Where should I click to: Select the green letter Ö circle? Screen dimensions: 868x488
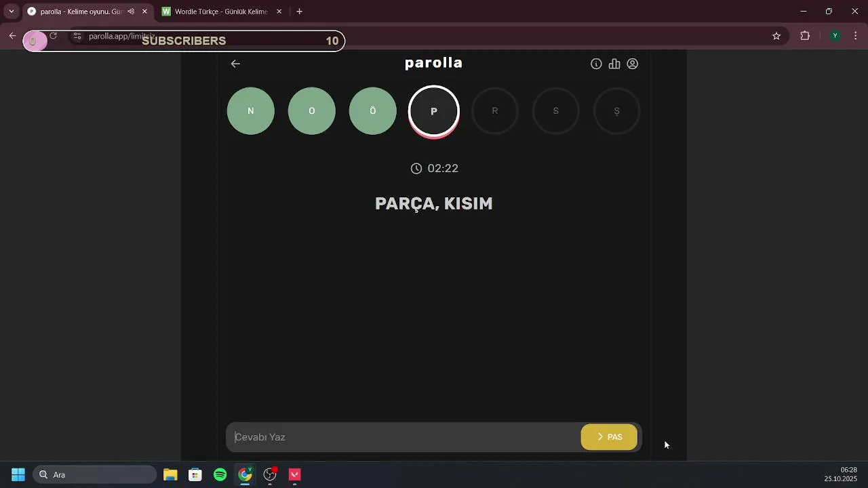pos(373,111)
